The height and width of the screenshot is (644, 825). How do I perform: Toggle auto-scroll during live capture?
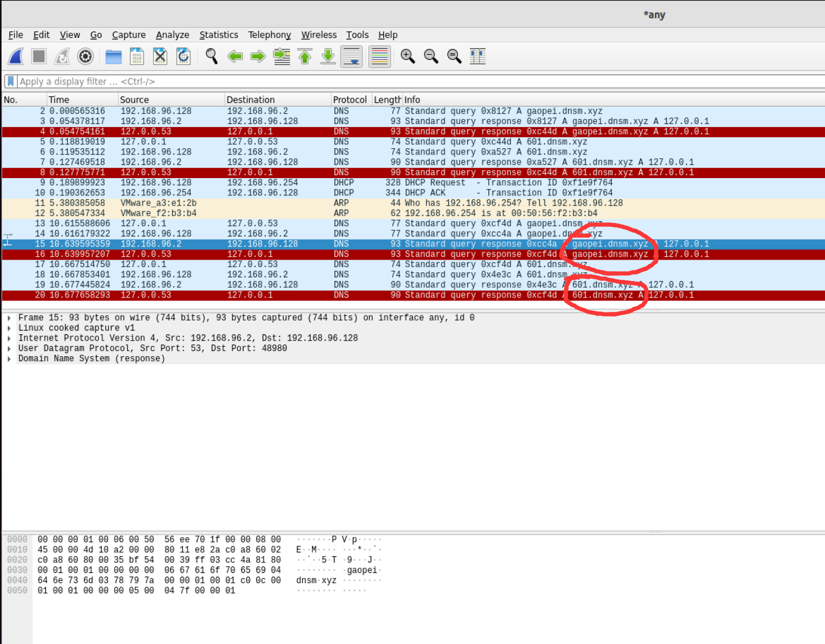click(x=352, y=56)
